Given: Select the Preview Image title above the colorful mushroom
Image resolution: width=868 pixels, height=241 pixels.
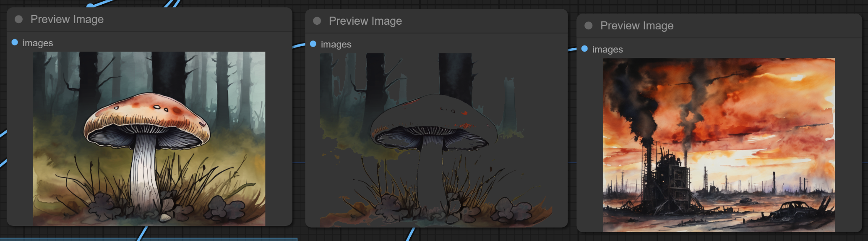Looking at the screenshot, I should click(67, 19).
